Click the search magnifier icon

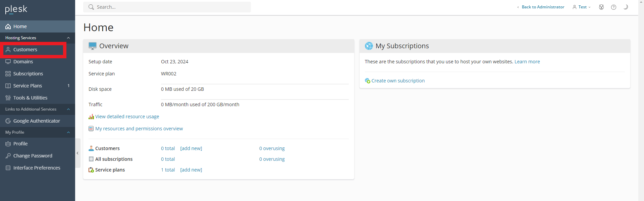[91, 7]
